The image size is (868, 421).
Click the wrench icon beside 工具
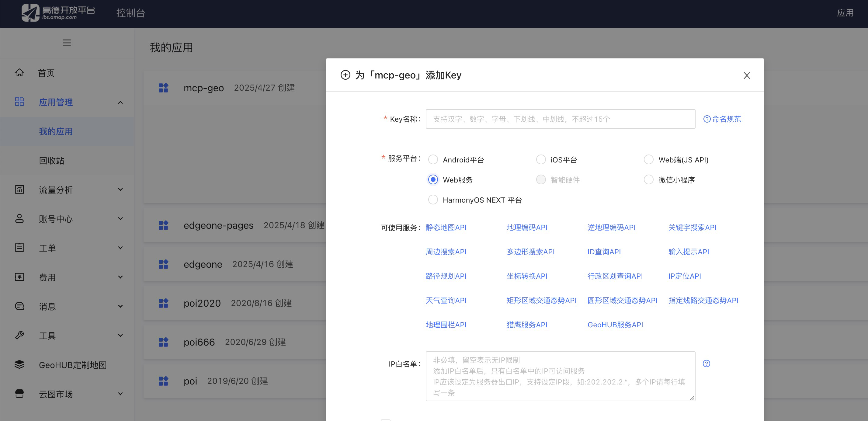19,335
